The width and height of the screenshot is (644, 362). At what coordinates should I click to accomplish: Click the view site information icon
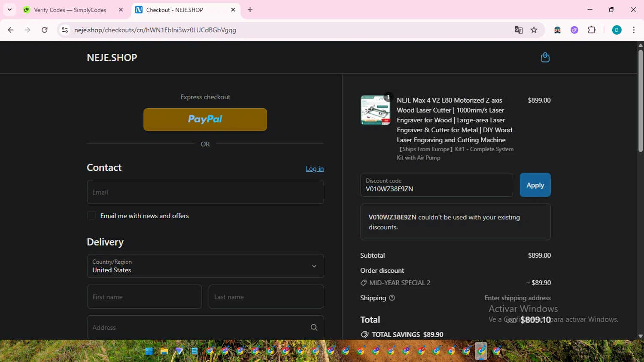[65, 30]
